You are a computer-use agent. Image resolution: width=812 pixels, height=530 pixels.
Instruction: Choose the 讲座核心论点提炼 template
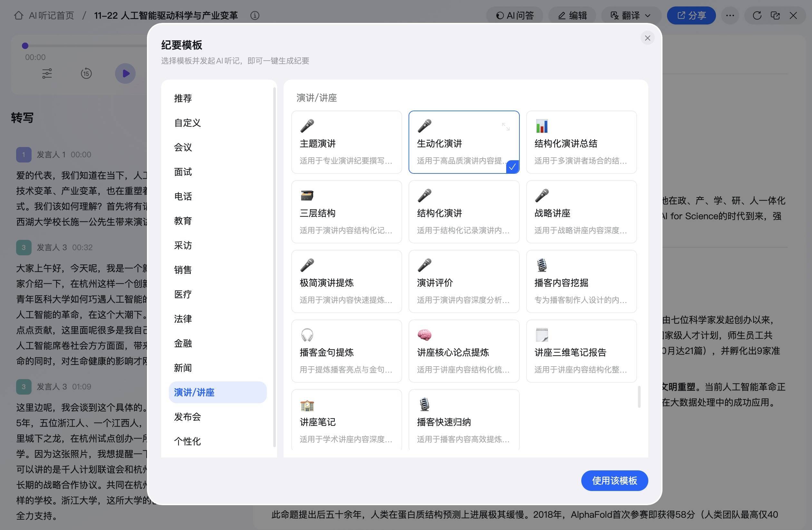(x=464, y=351)
